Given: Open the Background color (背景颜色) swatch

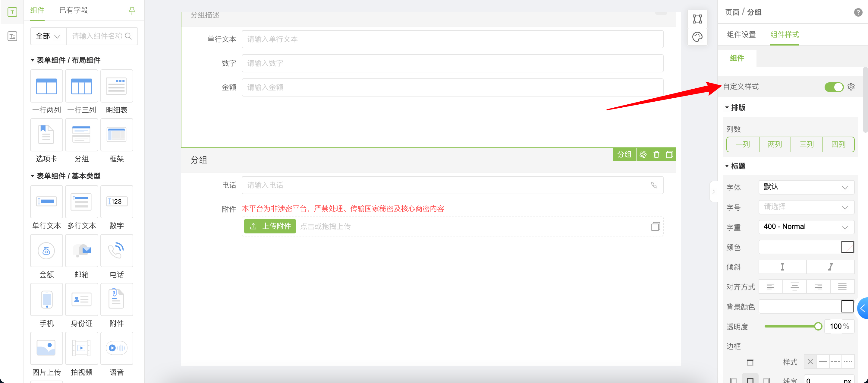Looking at the screenshot, I should point(847,306).
